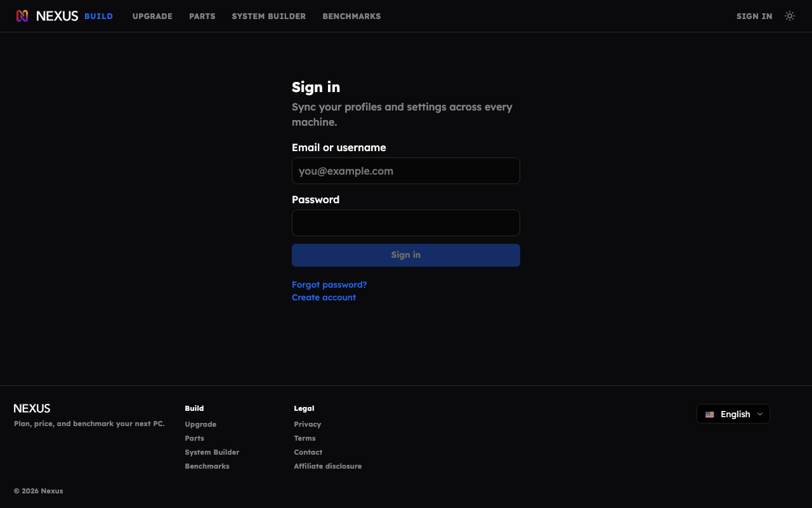
Task: Click the US flag icon in language selector
Action: click(x=710, y=415)
